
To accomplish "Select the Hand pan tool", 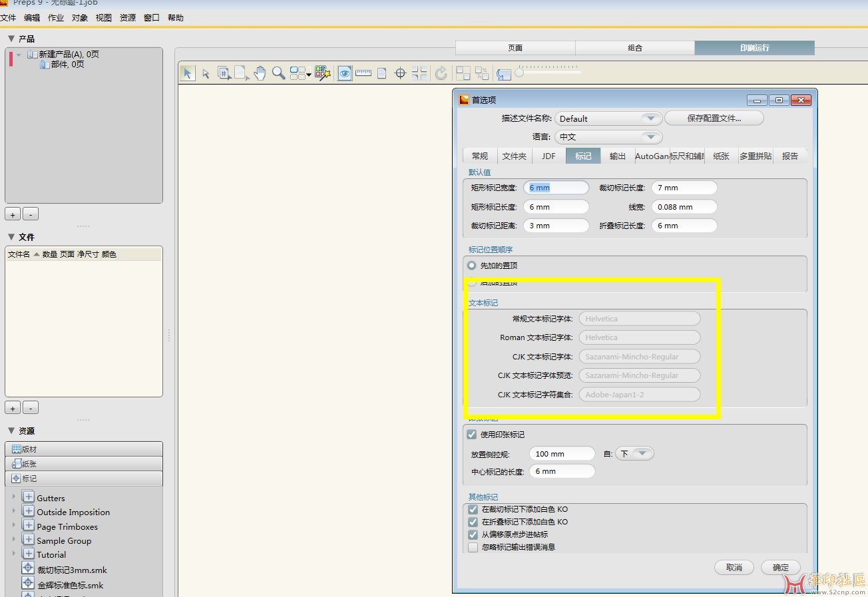I will tap(260, 73).
